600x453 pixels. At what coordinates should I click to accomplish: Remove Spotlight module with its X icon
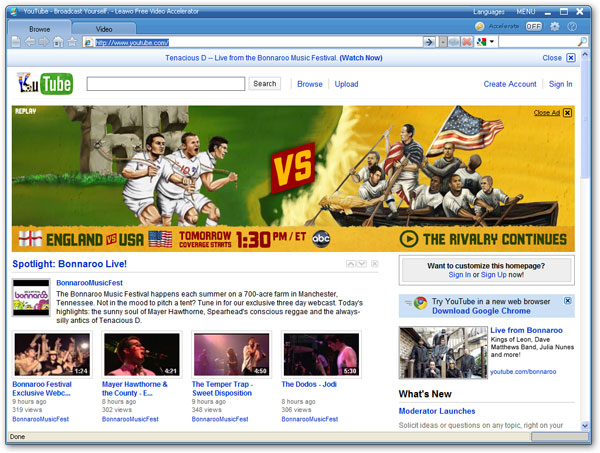tap(375, 264)
